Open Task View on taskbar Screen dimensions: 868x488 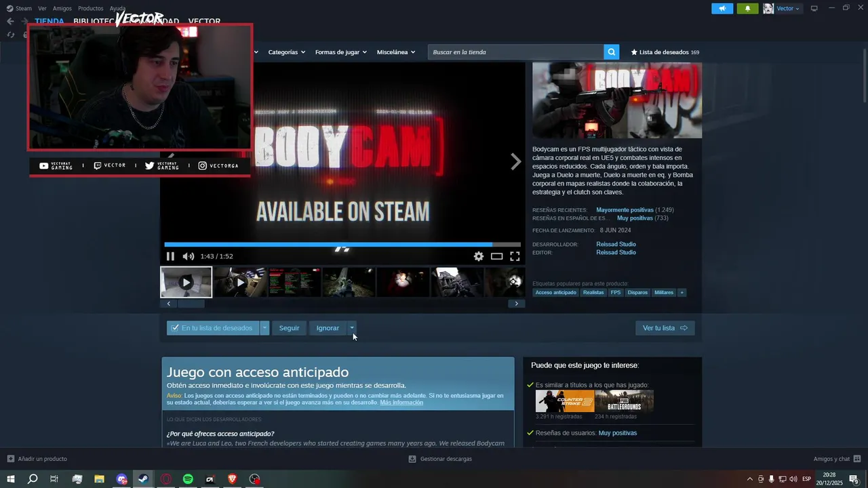coord(54,479)
